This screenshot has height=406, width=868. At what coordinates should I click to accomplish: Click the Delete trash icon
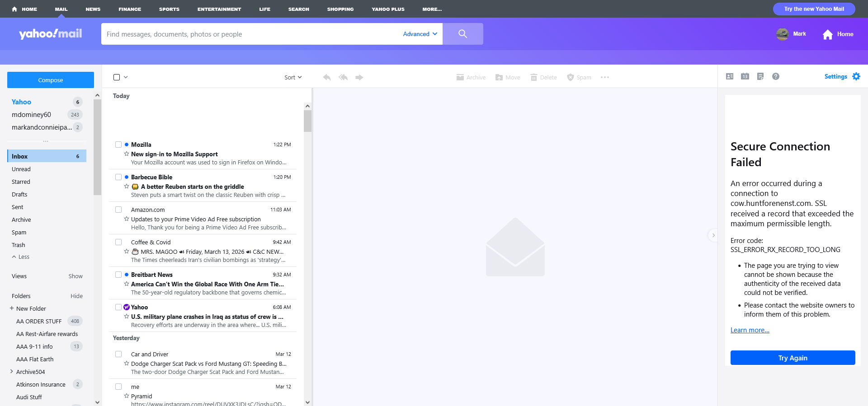click(x=534, y=78)
